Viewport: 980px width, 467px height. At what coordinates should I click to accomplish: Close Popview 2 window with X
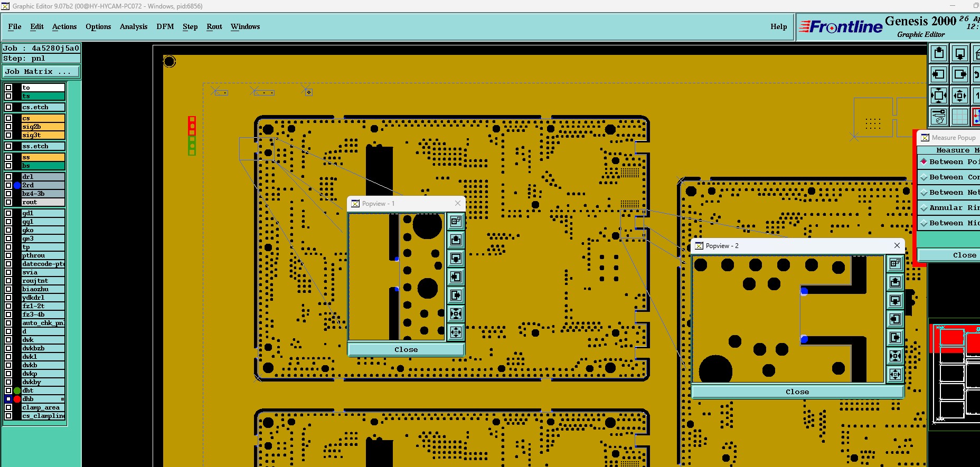tap(897, 245)
